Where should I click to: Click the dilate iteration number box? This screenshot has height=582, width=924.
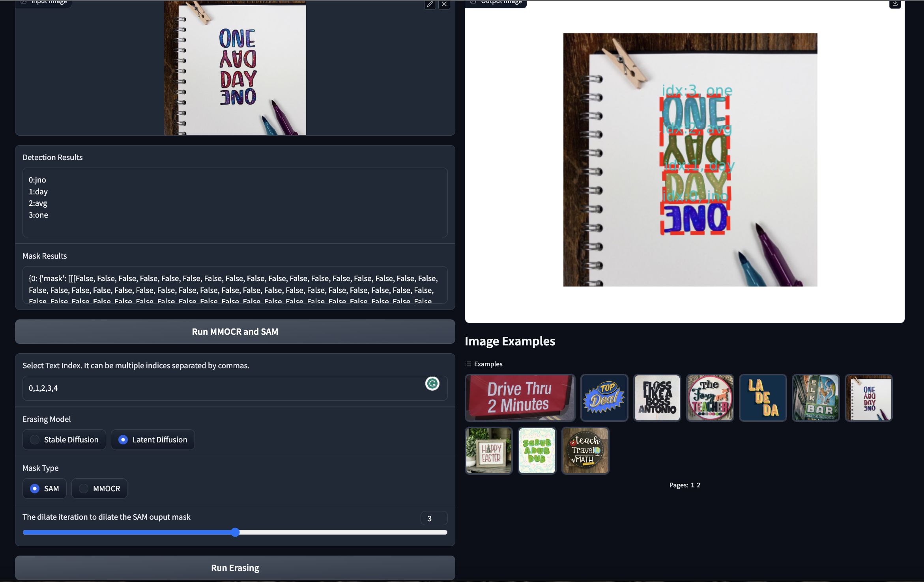(x=434, y=518)
